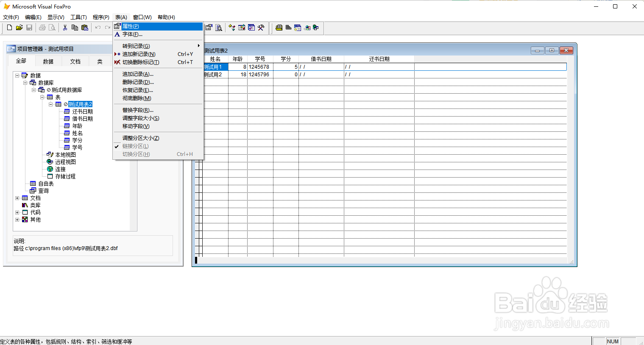Click the envelope-with-pencil toolbar icon
This screenshot has height=345, width=644.
tap(242, 28)
